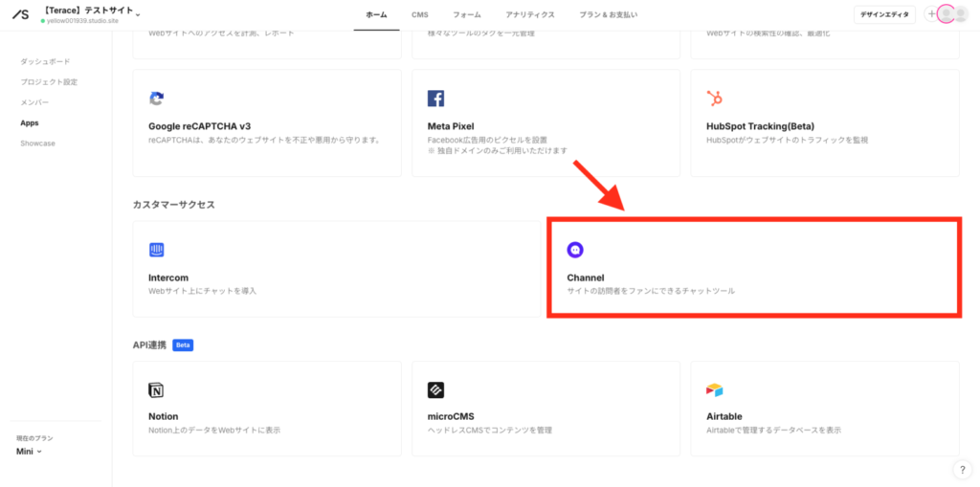980x487 pixels.
Task: Click the Studio logo in top-left
Action: click(19, 14)
